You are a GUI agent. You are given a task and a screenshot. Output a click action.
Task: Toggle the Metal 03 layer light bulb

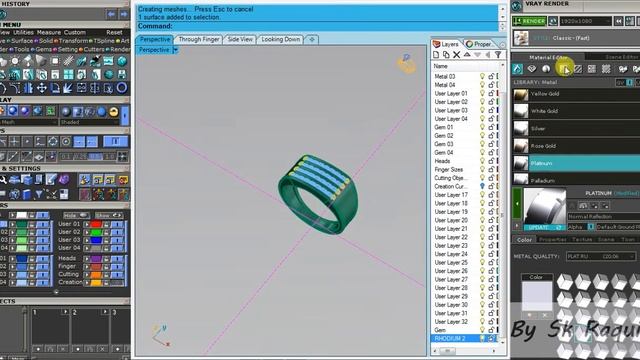click(482, 76)
